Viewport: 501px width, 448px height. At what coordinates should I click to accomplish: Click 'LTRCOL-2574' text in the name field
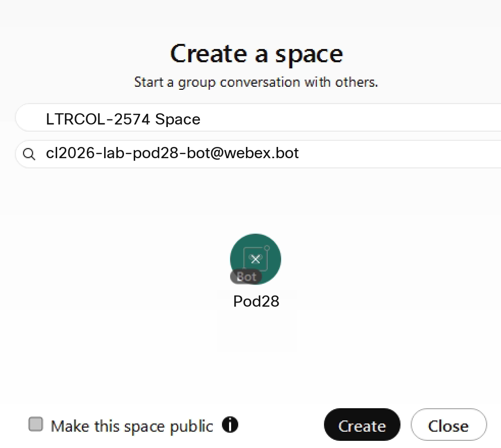[98, 119]
